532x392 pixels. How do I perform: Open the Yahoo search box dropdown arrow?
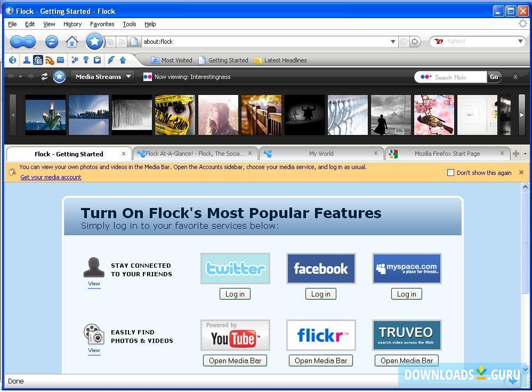[520, 42]
